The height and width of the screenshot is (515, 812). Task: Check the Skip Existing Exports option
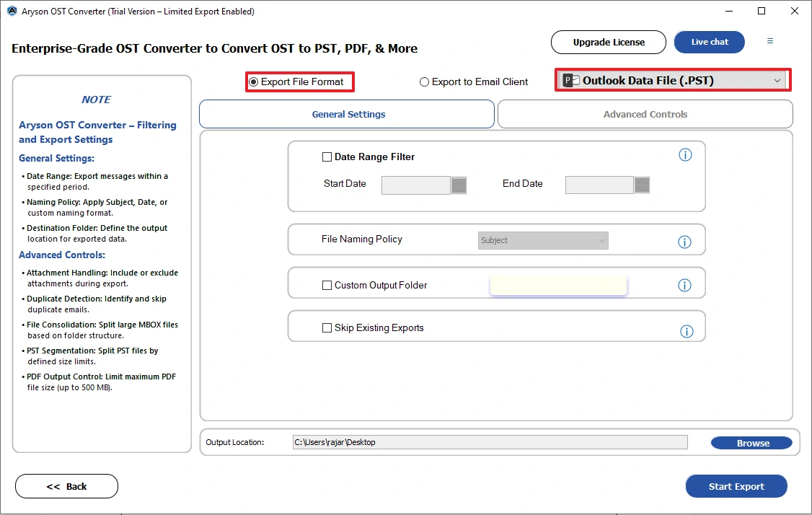coord(327,328)
